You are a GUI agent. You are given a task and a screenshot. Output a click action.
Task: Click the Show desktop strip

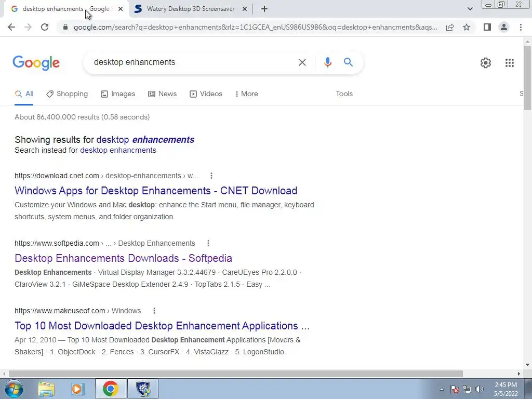[x=528, y=389]
